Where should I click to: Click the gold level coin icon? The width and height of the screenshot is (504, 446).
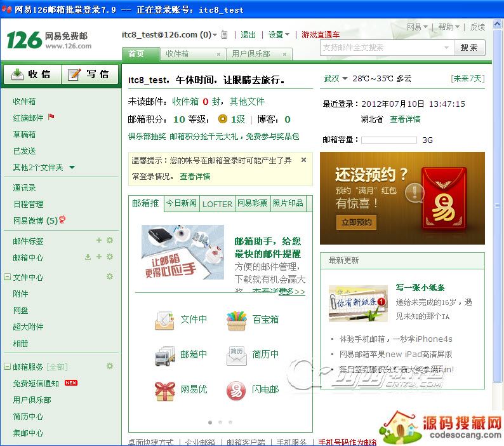(222, 119)
